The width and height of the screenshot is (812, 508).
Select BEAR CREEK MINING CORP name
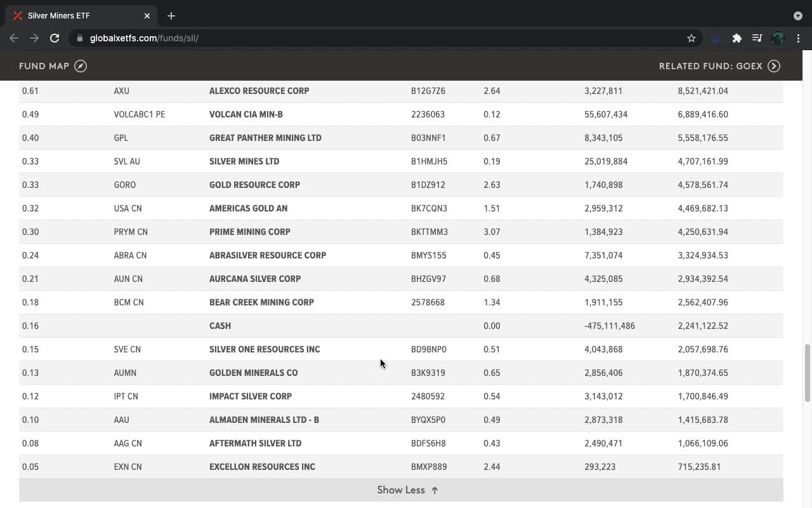point(261,302)
